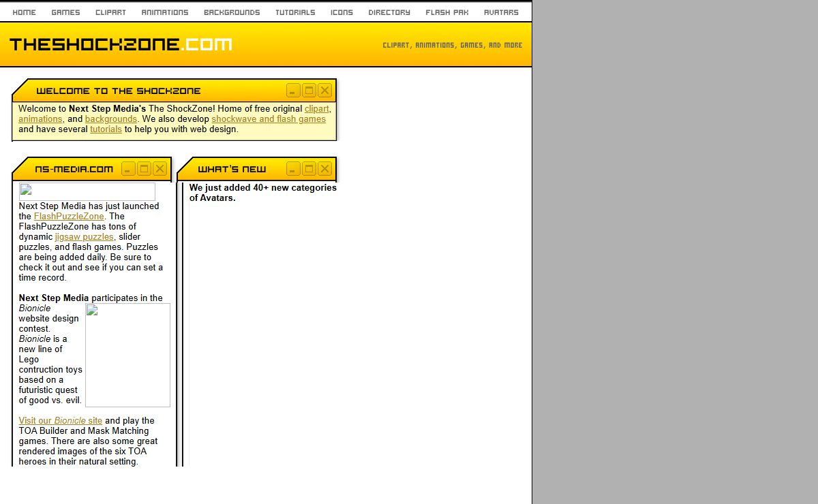Maximize the What's New panel
This screenshot has width=818, height=504.
click(309, 169)
